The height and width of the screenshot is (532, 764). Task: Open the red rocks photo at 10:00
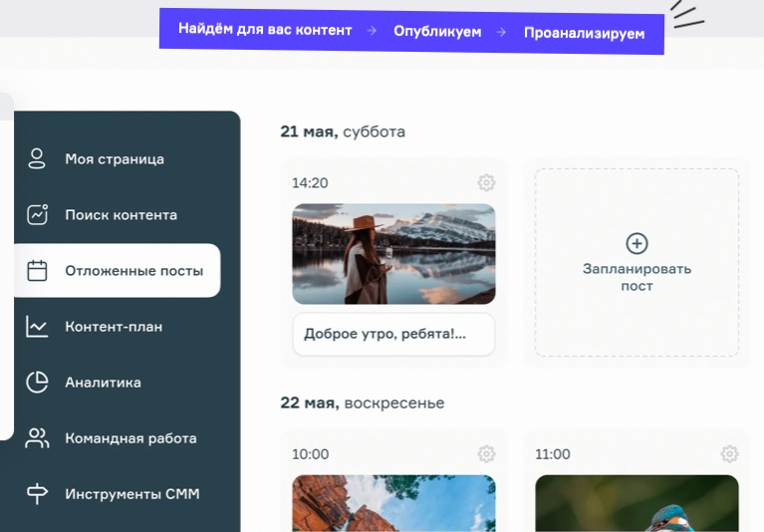(x=393, y=503)
